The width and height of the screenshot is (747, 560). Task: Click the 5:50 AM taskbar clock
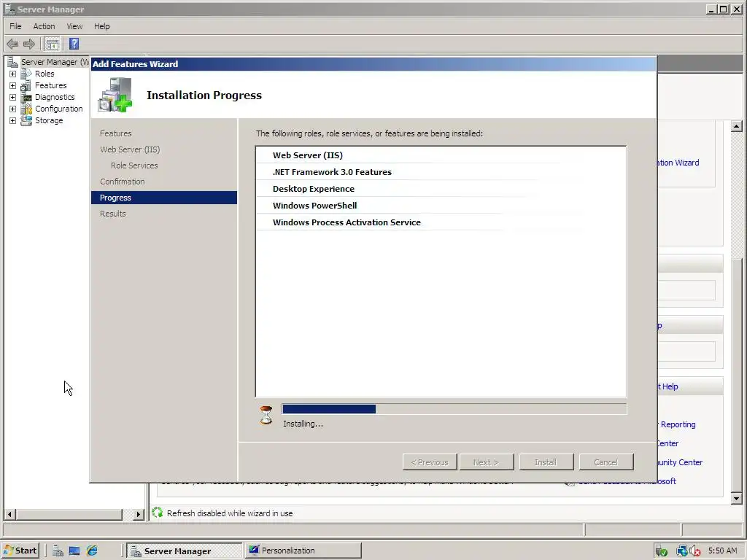coord(722,551)
